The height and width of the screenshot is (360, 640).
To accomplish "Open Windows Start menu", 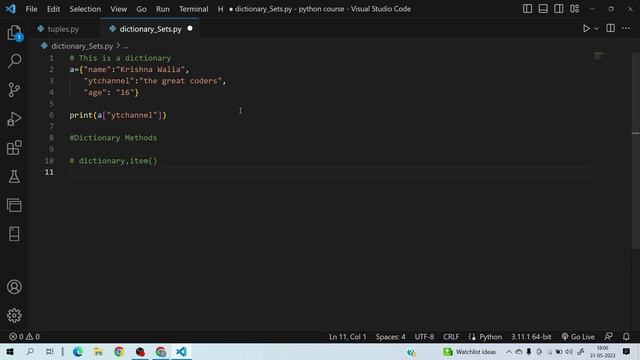I will click(10, 352).
